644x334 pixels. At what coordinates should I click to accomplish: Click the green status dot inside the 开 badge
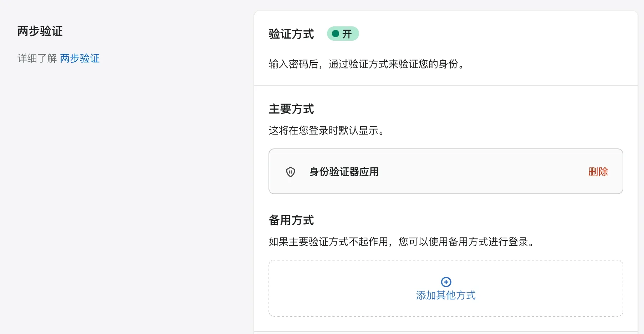click(336, 34)
